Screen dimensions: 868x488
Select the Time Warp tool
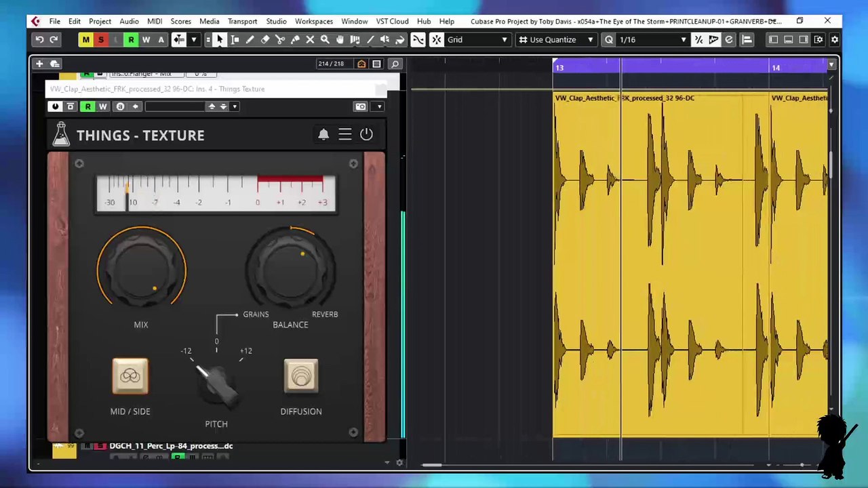coord(355,40)
